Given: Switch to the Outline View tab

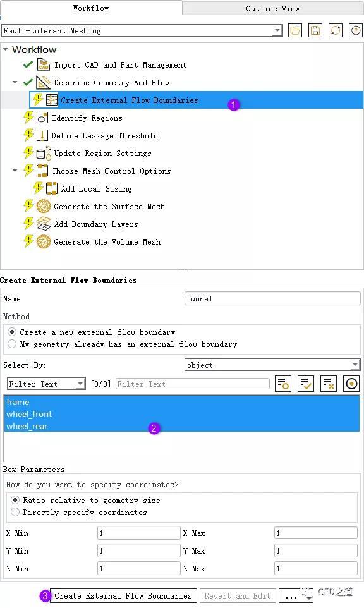Looking at the screenshot, I should 273,8.
